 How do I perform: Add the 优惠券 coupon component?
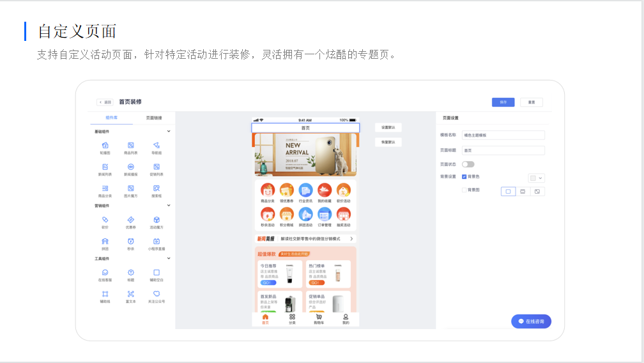click(x=130, y=220)
